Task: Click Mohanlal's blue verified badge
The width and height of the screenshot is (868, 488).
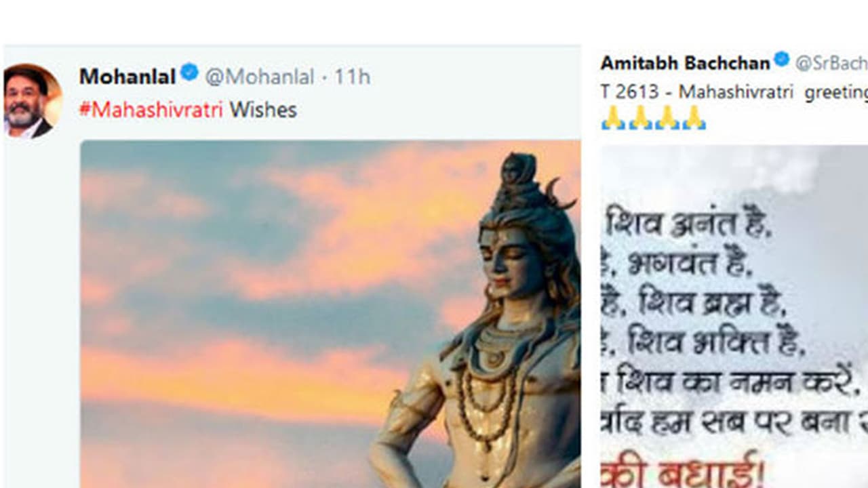Action: pyautogui.click(x=189, y=73)
